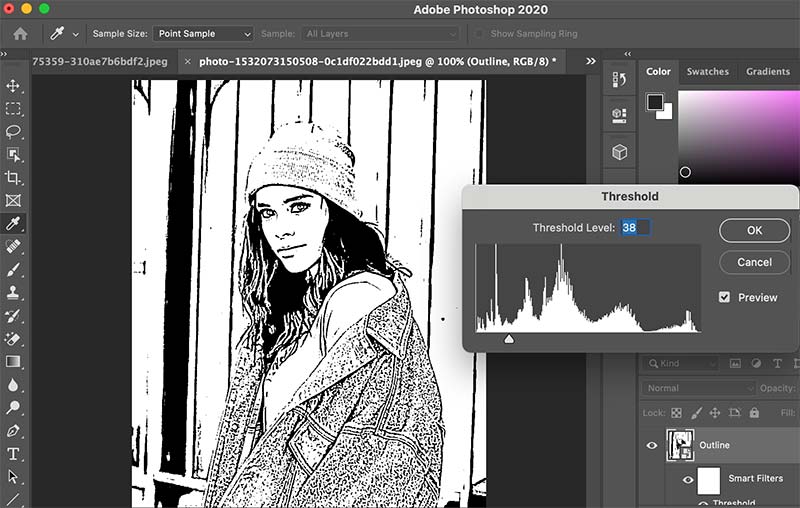800x508 pixels.
Task: Switch to the Color tab
Action: point(658,71)
